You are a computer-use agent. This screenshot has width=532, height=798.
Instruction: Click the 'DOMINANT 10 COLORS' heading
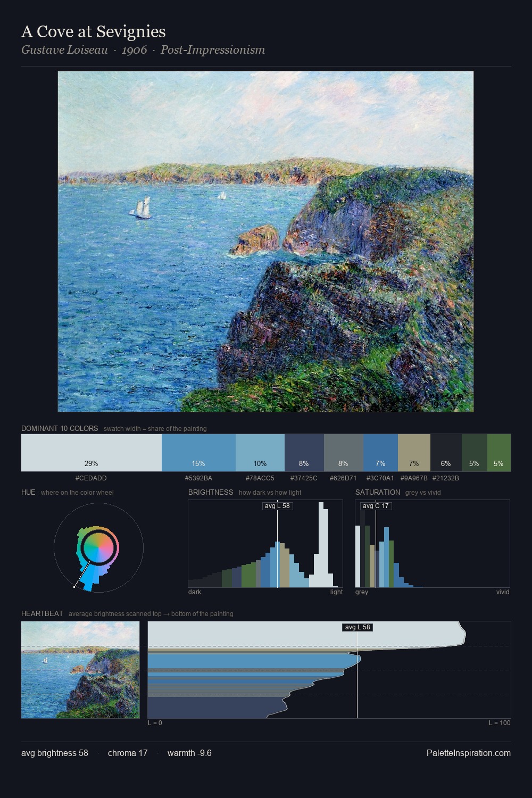60,428
